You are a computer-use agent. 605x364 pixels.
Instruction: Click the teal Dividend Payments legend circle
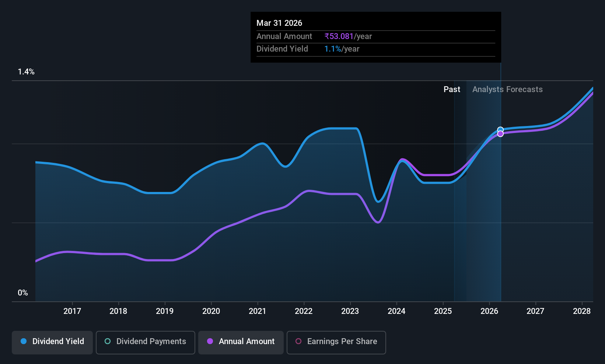click(108, 341)
